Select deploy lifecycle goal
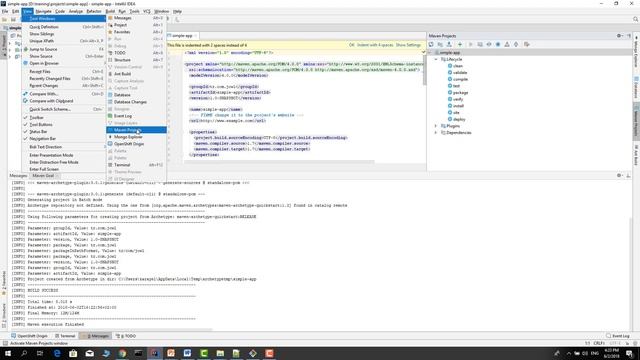The height and width of the screenshot is (360, 640). (x=456, y=119)
